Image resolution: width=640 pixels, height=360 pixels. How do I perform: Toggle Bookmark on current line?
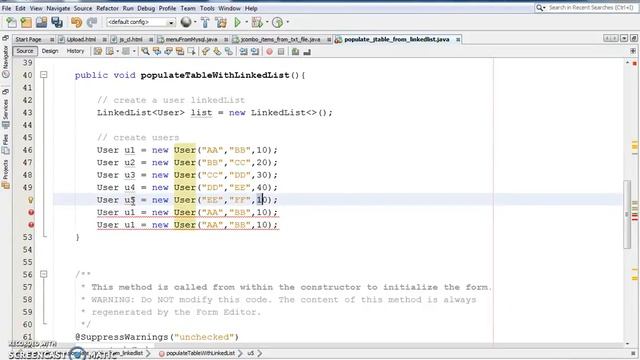pyautogui.click(x=229, y=51)
